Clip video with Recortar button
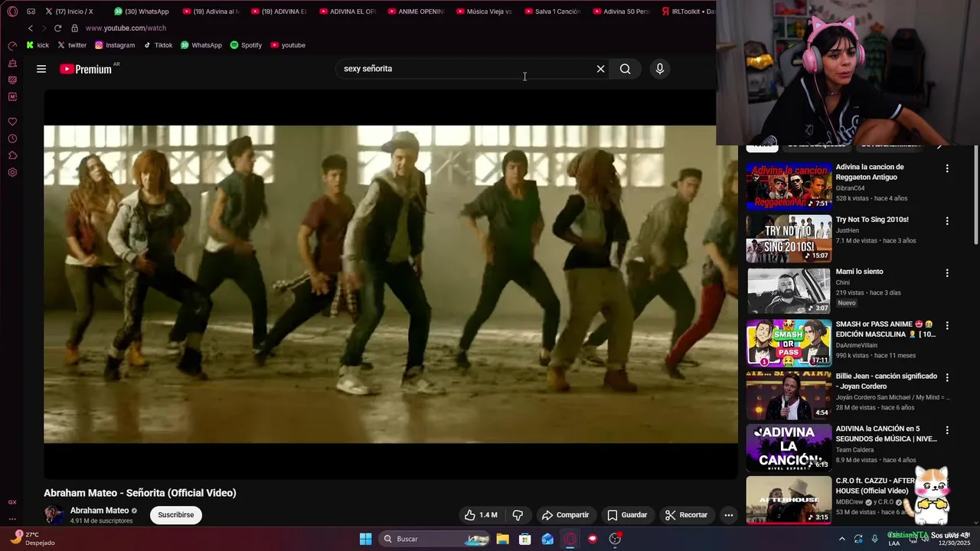The width and height of the screenshot is (980, 551). (686, 515)
